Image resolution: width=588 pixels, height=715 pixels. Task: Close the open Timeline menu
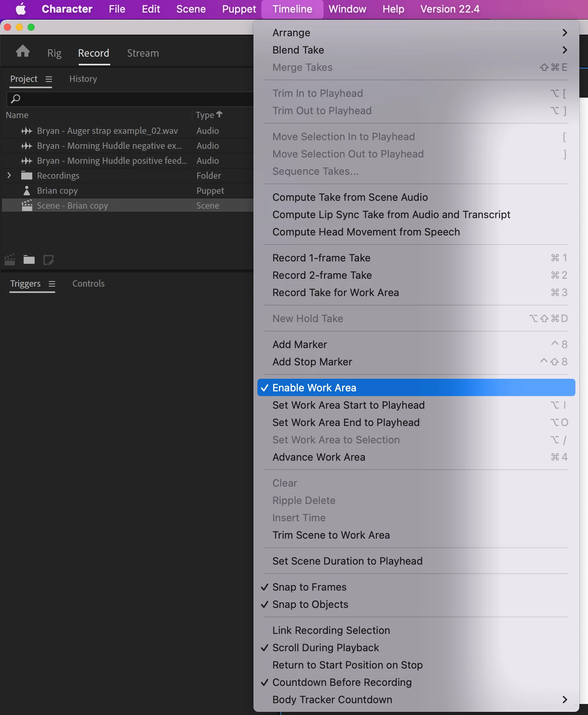292,9
